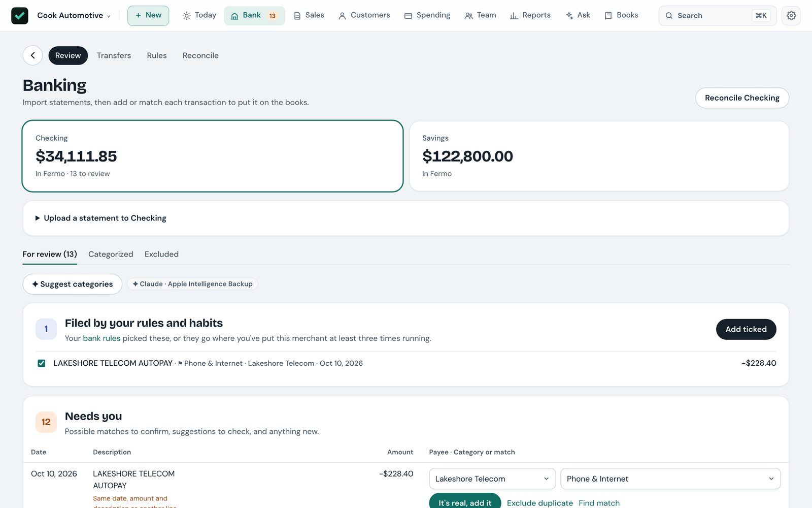
Task: Open Team in the top navigation
Action: coord(480,16)
